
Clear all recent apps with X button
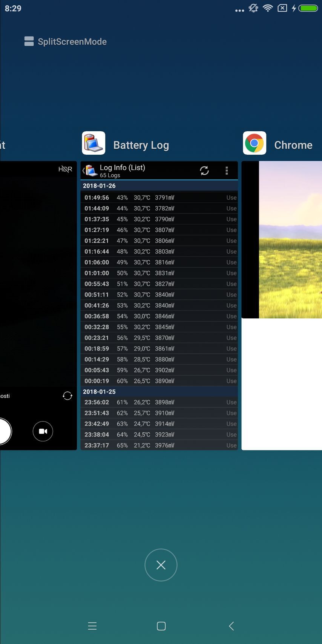tap(161, 565)
